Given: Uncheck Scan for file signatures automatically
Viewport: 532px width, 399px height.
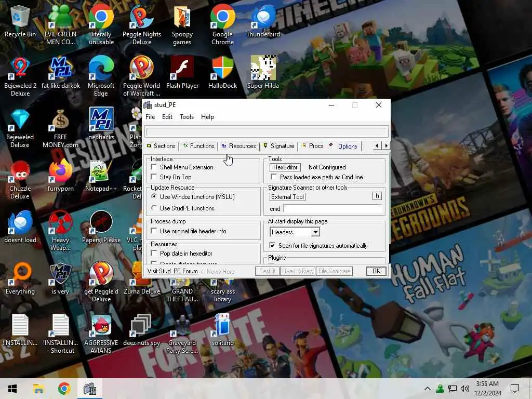Looking at the screenshot, I should 272,245.
